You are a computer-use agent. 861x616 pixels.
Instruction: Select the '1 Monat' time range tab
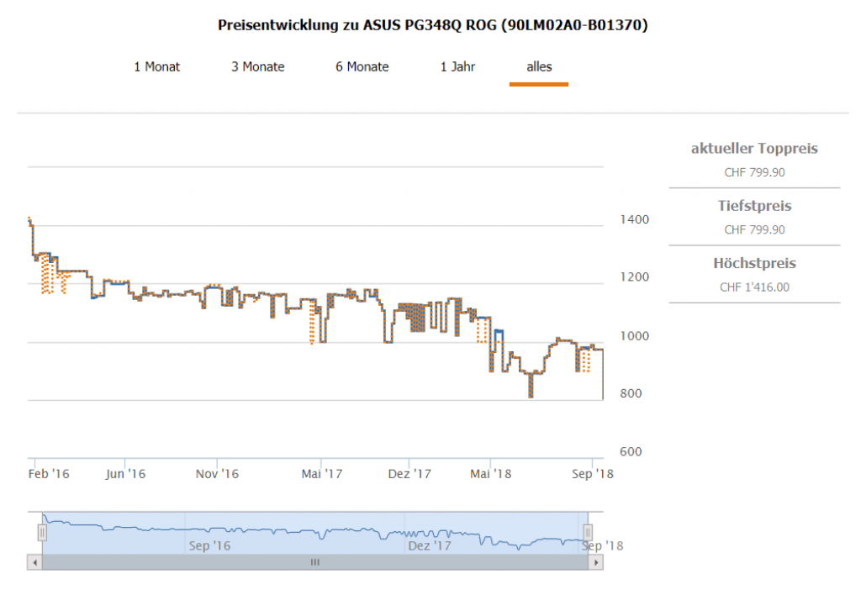pyautogui.click(x=157, y=66)
